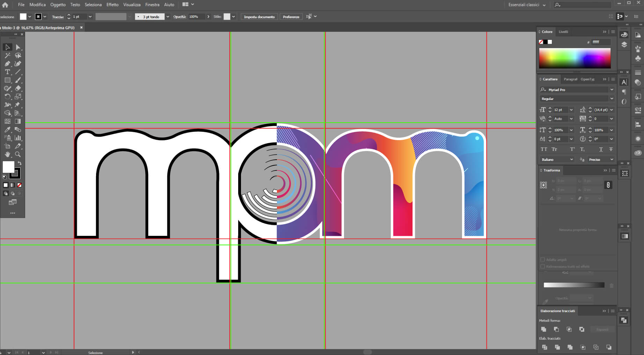Select the Eraser tool
The image size is (644, 355).
point(18,88)
